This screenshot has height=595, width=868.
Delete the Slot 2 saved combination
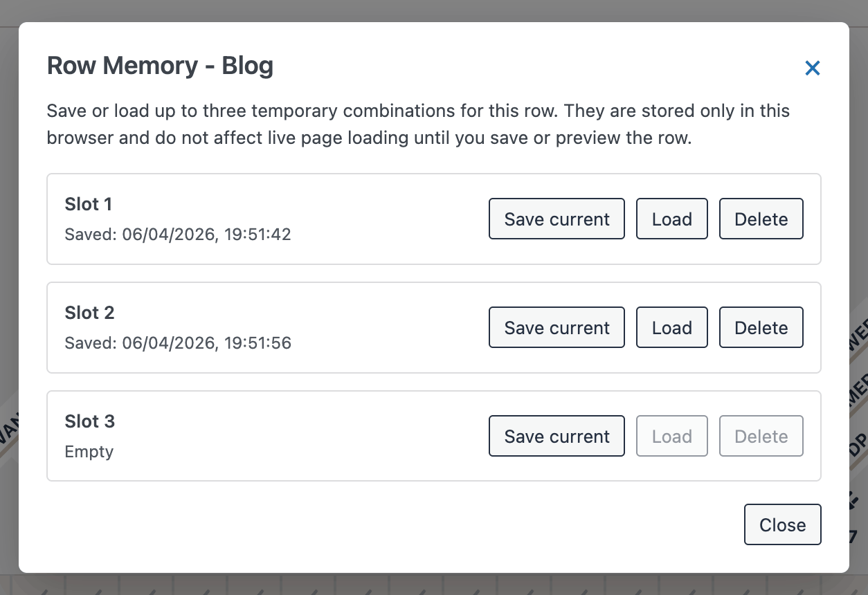(761, 328)
